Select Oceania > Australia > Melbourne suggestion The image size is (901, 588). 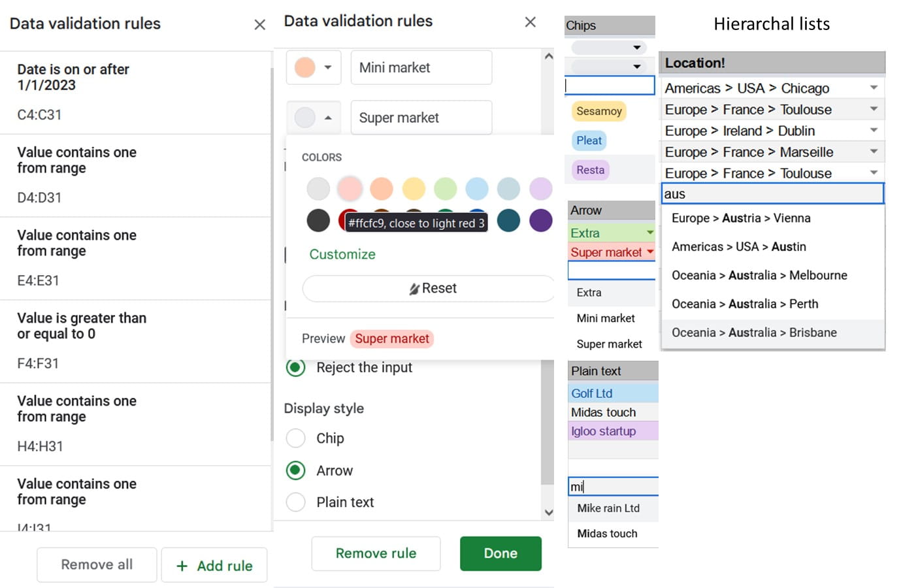pos(759,276)
